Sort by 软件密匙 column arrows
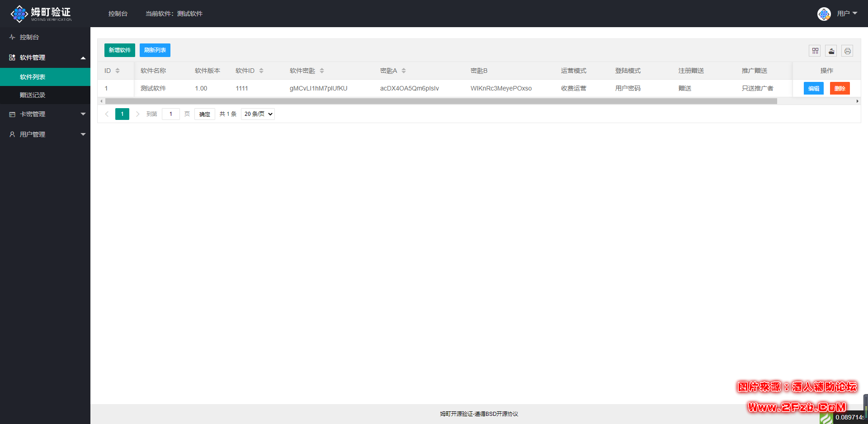 322,71
